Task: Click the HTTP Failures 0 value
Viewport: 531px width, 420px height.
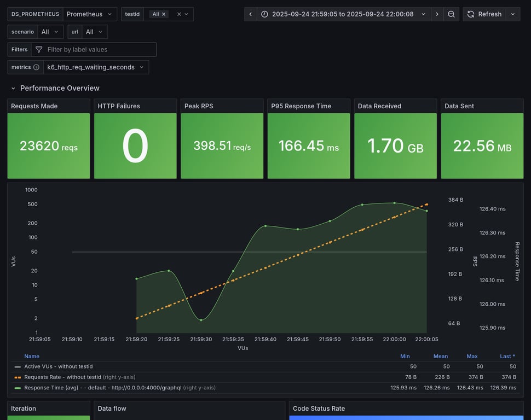Action: pyautogui.click(x=135, y=146)
